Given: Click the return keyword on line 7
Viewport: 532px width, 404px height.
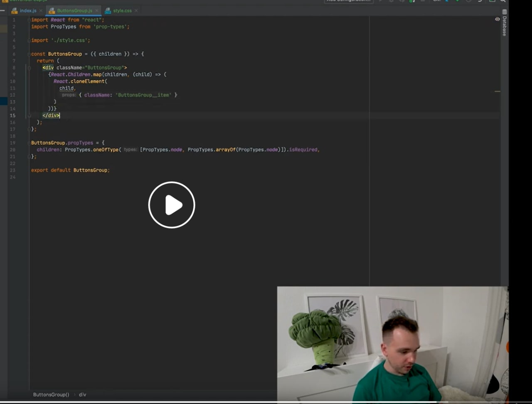Looking at the screenshot, I should tap(45, 61).
